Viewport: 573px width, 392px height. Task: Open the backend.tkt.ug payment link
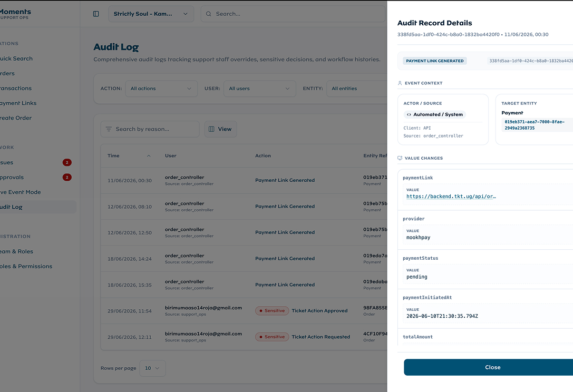point(451,197)
